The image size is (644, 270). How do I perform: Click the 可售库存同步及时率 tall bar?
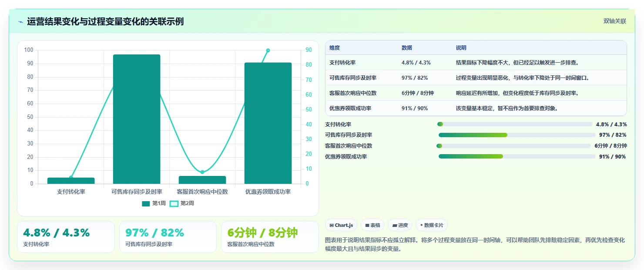pos(137,119)
